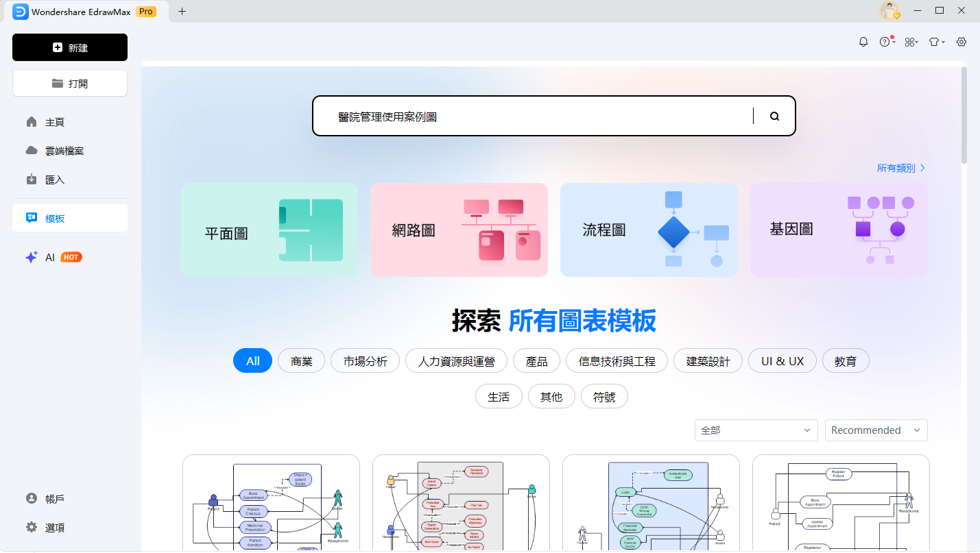The image size is (980, 553).
Task: Open the apps grid icon menu
Action: (x=910, y=42)
